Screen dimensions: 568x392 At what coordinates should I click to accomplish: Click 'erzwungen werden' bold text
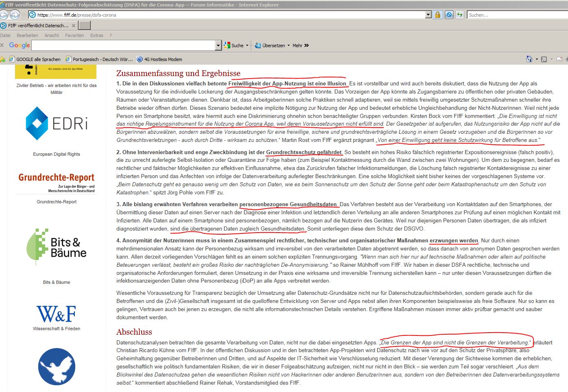pyautogui.click(x=454, y=240)
